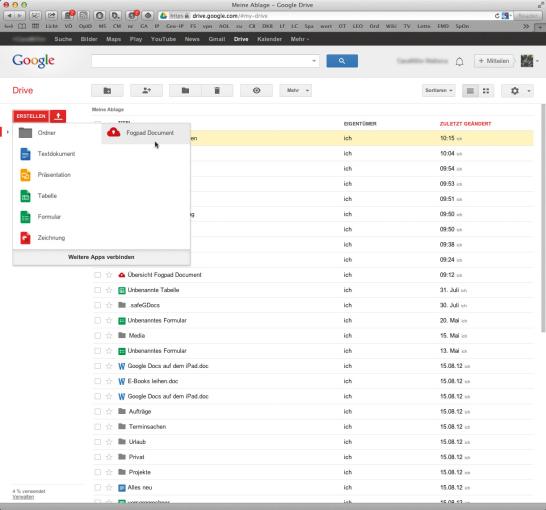
Task: Switch to grid view icon
Action: coord(486,91)
